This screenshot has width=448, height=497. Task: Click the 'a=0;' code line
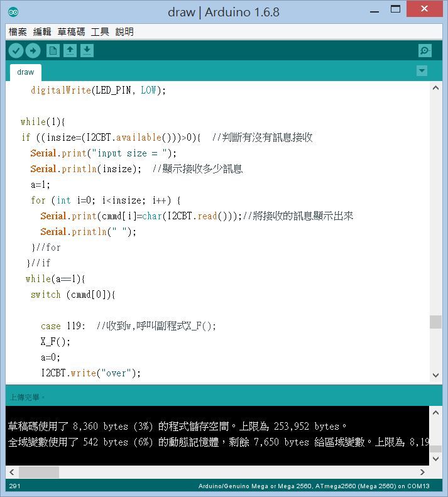pos(50,358)
